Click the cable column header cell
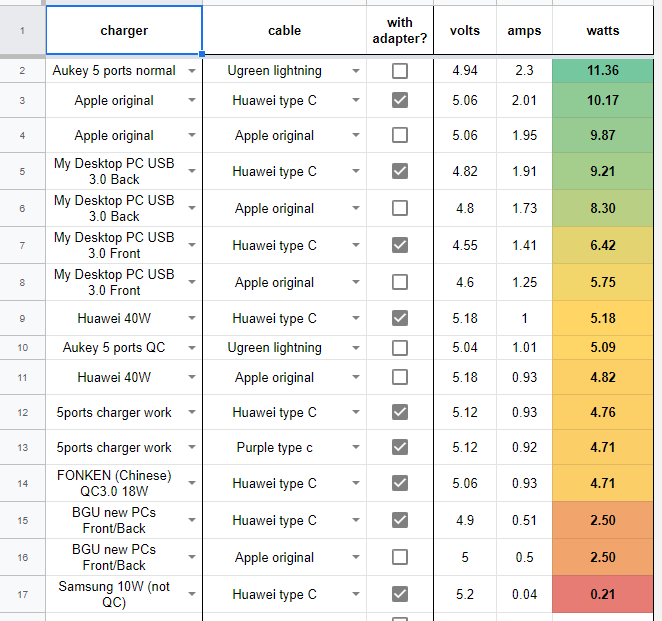 coord(284,31)
